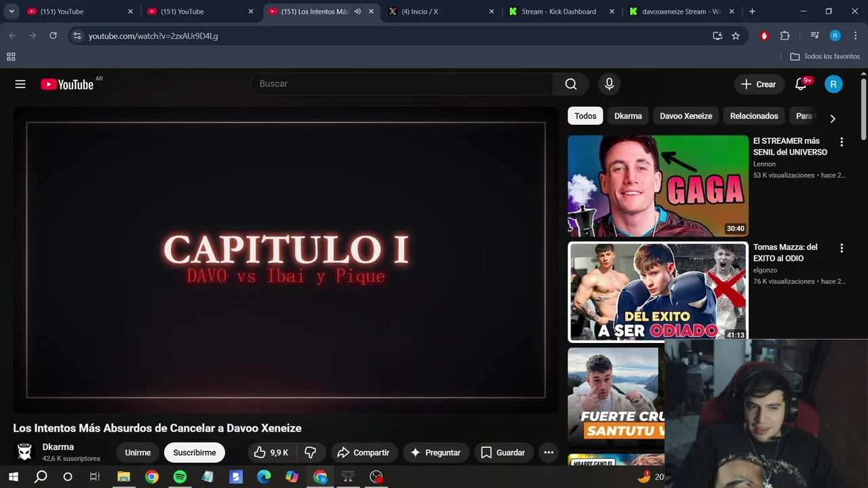This screenshot has height=488, width=868.
Task: Open a new browser tab
Action: tap(752, 12)
